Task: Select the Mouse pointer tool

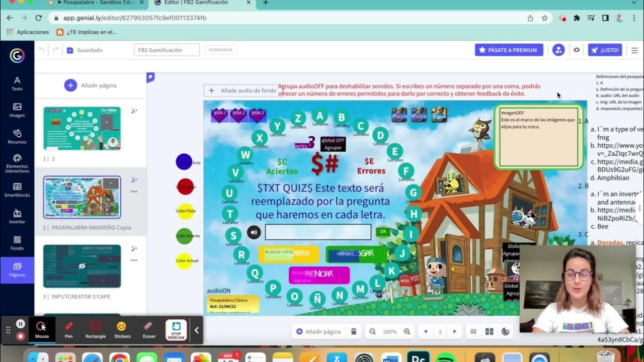Action: pyautogui.click(x=42, y=330)
